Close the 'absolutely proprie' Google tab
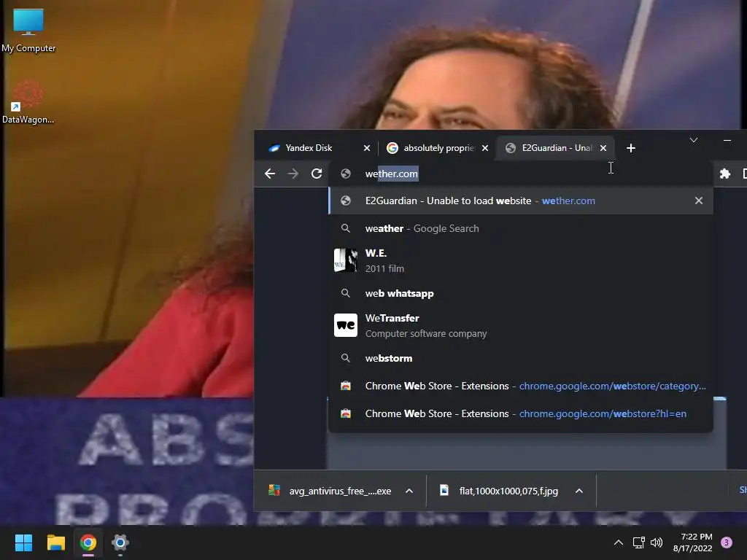The width and height of the screenshot is (747, 560). (485, 148)
